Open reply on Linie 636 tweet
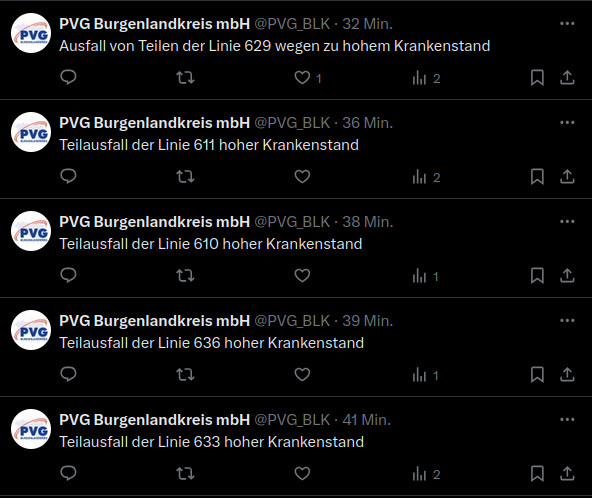This screenshot has width=592, height=498. point(68,374)
